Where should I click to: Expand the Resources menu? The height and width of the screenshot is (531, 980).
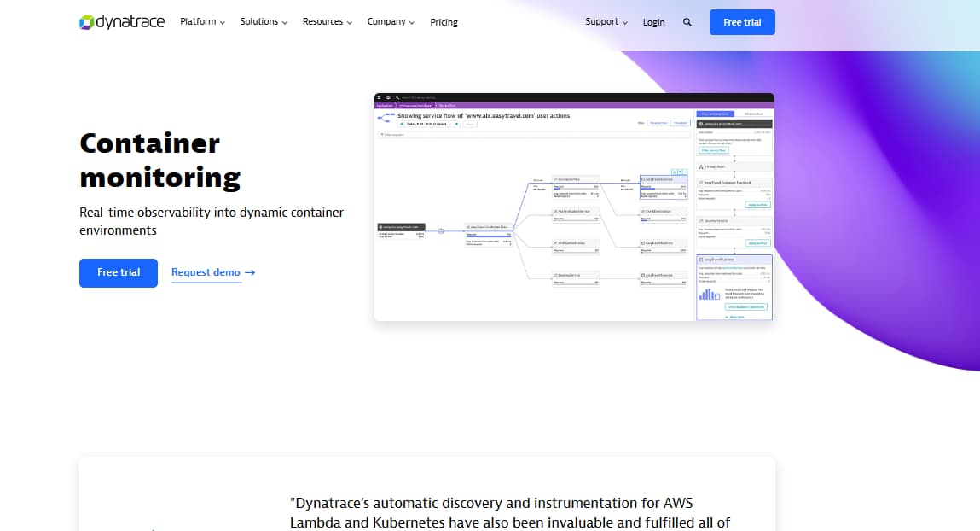[328, 22]
